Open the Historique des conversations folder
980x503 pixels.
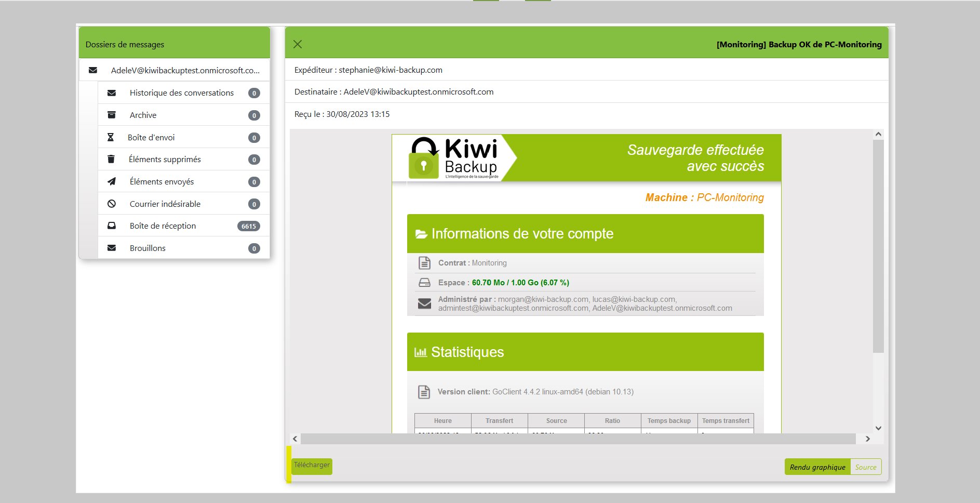tap(184, 93)
